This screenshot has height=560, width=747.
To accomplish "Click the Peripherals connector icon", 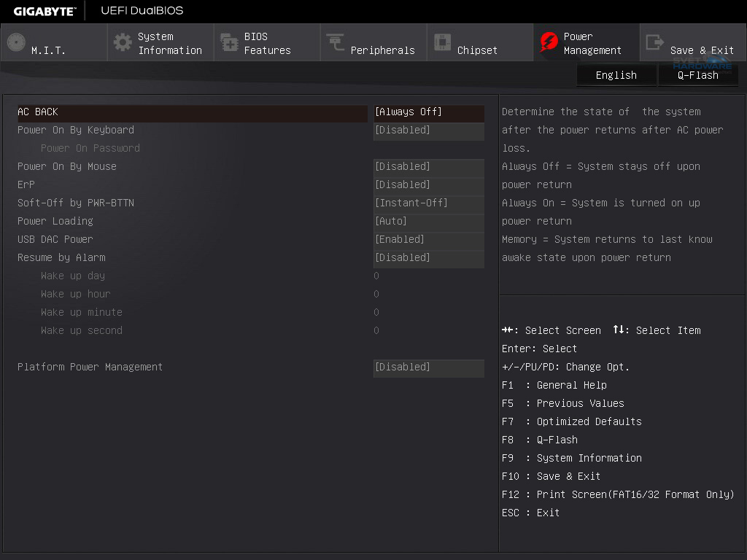I will (336, 43).
